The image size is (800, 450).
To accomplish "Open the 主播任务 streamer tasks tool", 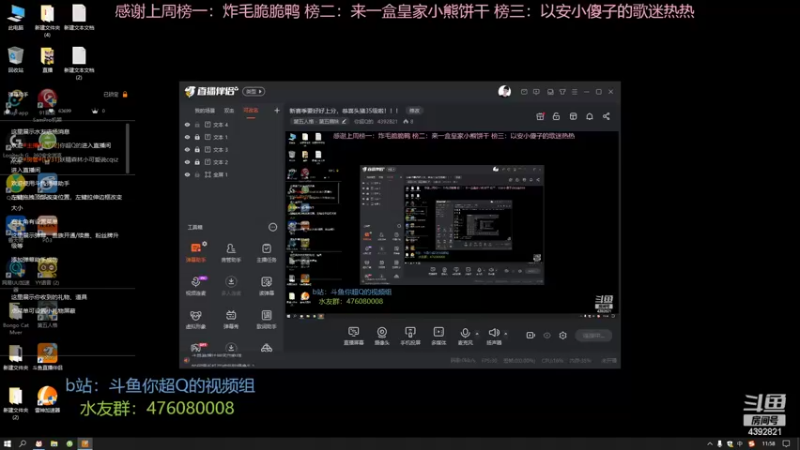I will [x=266, y=252].
